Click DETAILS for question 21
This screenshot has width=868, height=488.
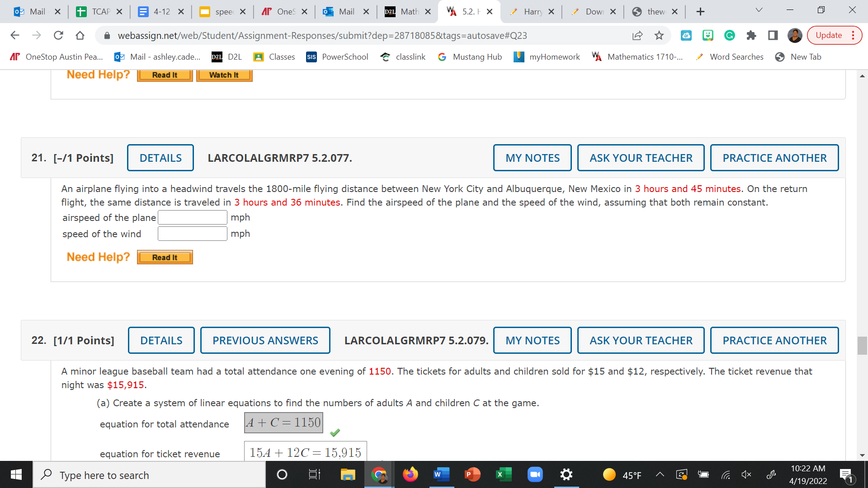(160, 158)
